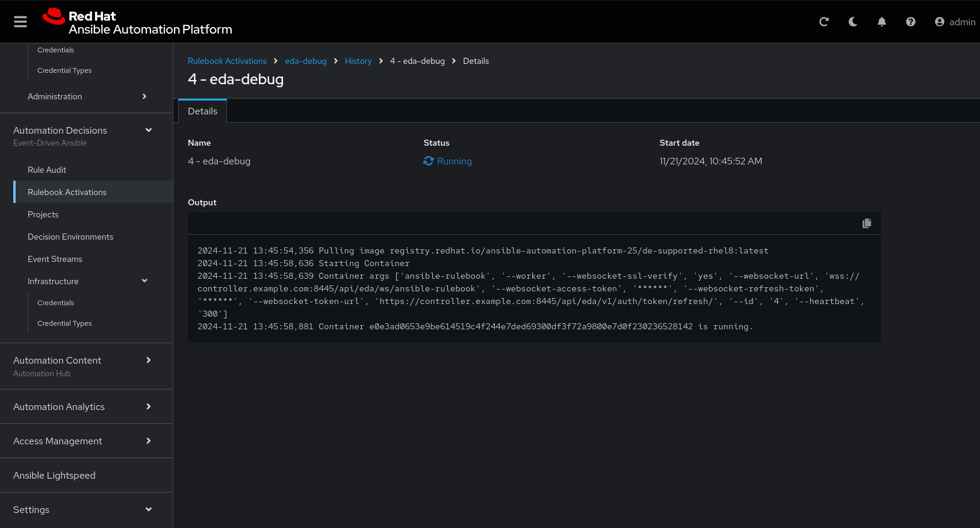Open Event Streams in the sidebar
The width and height of the screenshot is (980, 528).
(x=55, y=259)
